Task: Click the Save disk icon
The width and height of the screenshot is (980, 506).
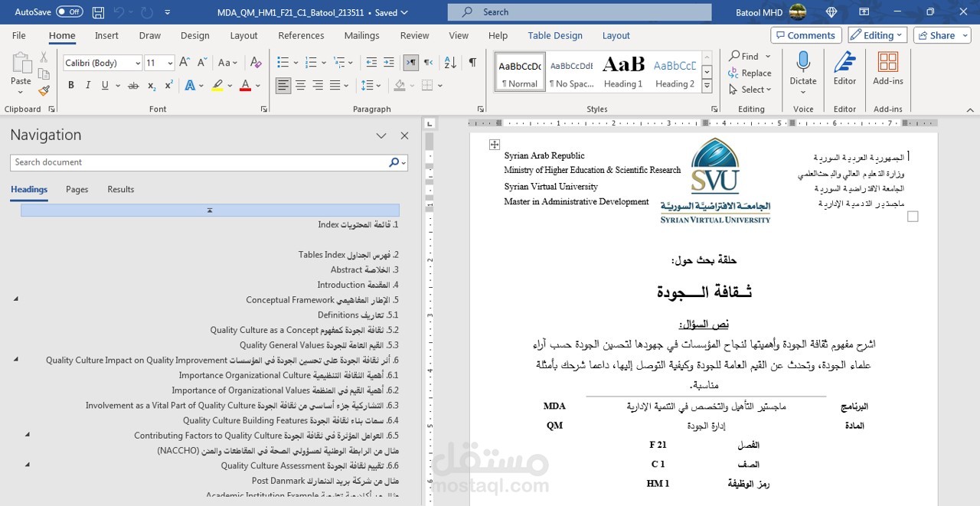Action: click(98, 12)
